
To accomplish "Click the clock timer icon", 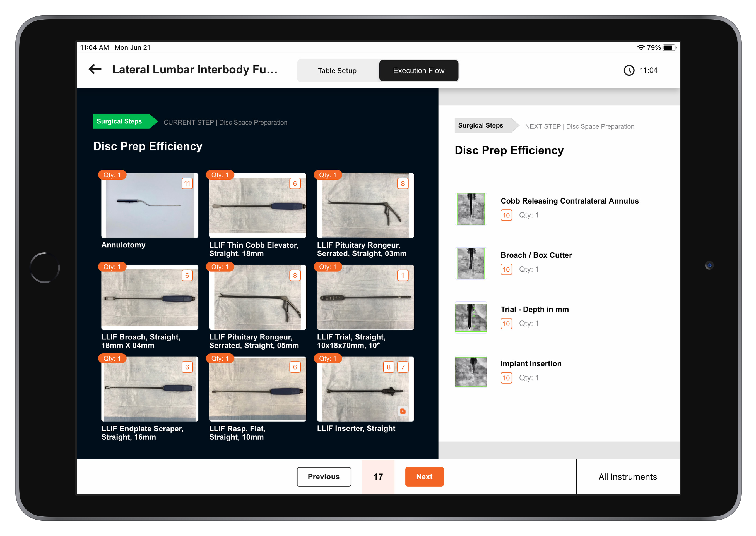I will (629, 70).
